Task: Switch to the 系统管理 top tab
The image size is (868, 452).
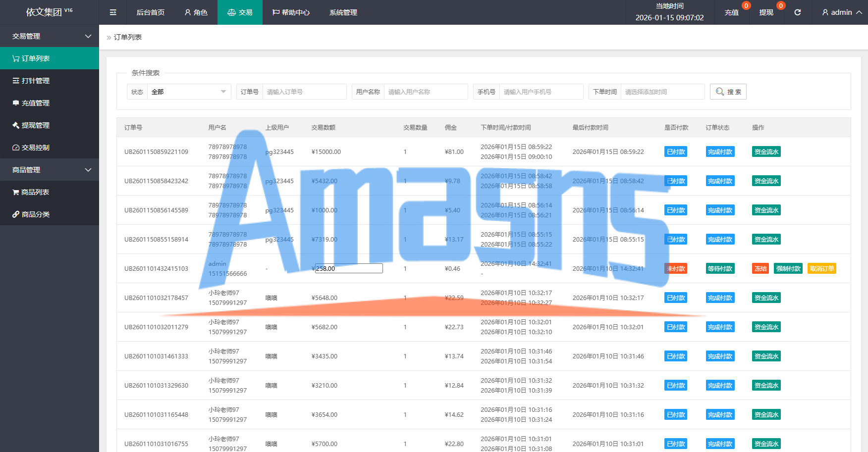Action: (x=343, y=12)
